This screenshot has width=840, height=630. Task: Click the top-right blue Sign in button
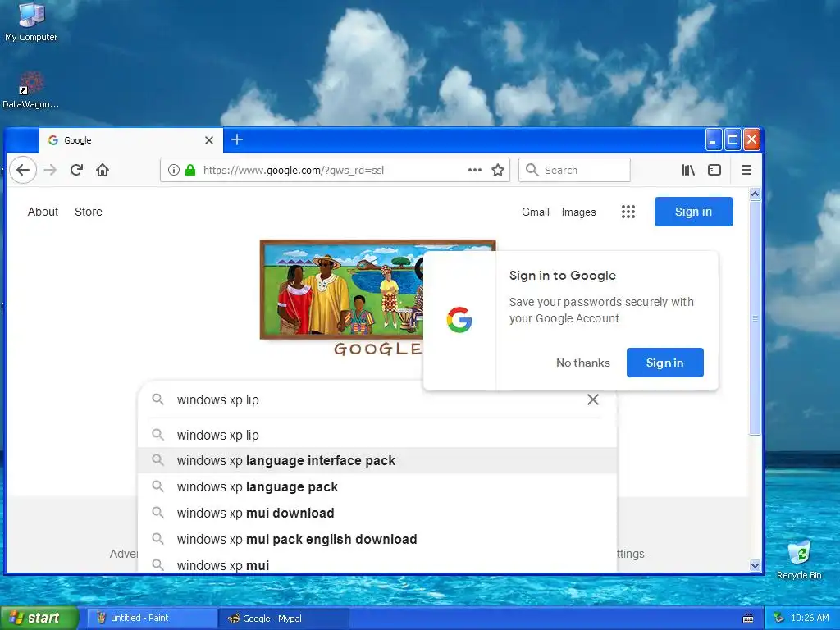tap(694, 212)
